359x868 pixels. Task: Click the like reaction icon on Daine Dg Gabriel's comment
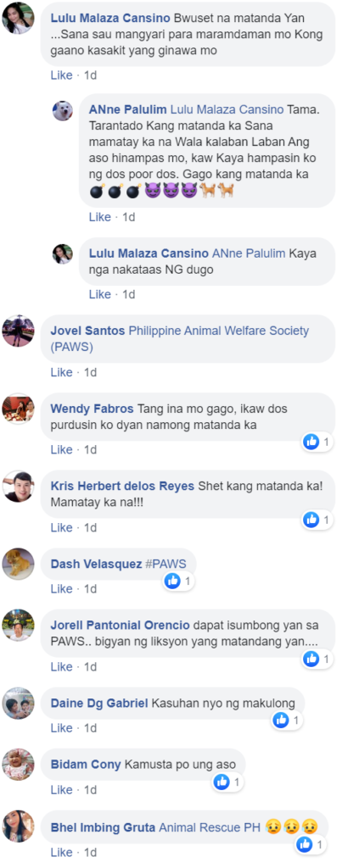point(282,721)
